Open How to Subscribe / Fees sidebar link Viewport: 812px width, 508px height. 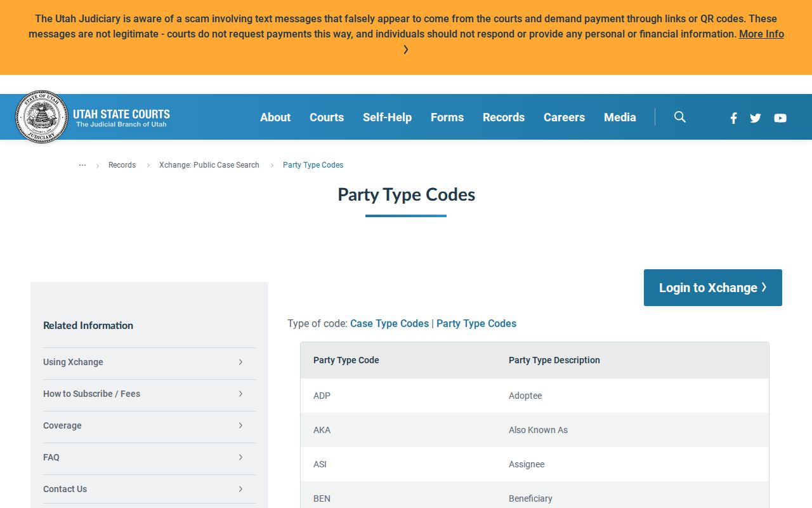(x=91, y=394)
